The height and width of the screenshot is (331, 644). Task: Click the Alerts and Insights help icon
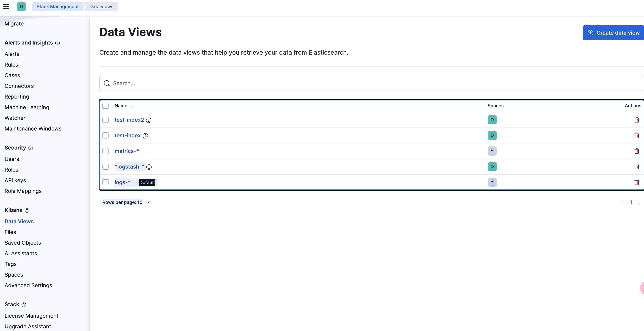[x=58, y=43]
